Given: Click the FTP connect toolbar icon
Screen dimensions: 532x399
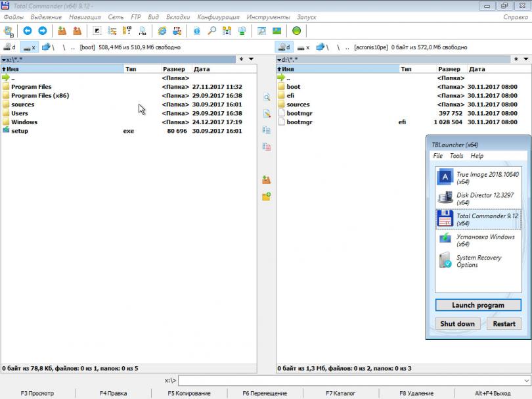Looking at the screenshot, I should point(177,31).
